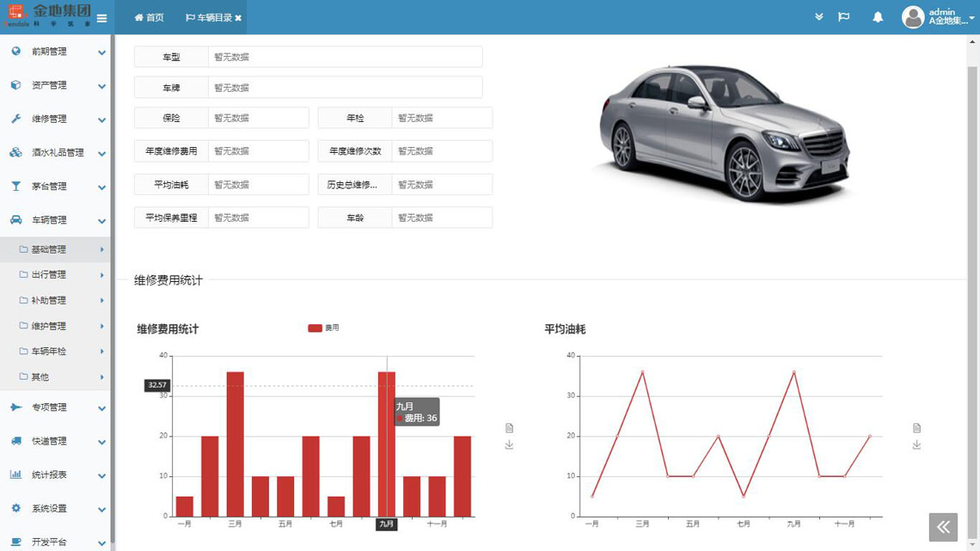Click the double-chevron down icon in header
The height and width of the screenshot is (551, 980).
pos(819,17)
